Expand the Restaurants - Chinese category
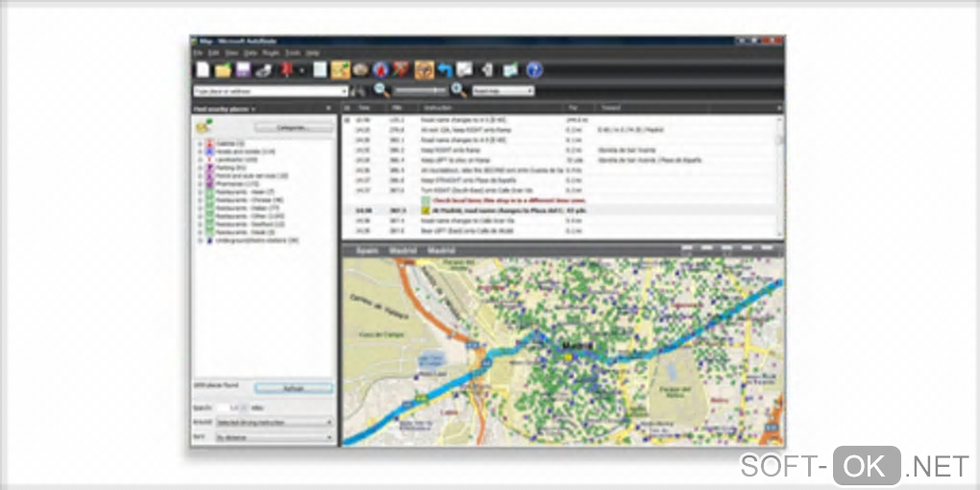Image resolution: width=980 pixels, height=490 pixels. [201, 200]
